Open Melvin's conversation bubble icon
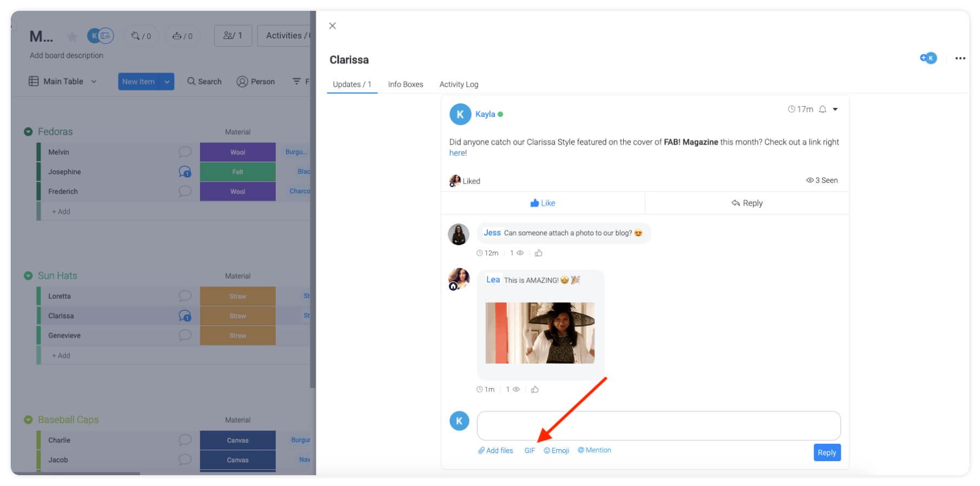 [x=185, y=152]
